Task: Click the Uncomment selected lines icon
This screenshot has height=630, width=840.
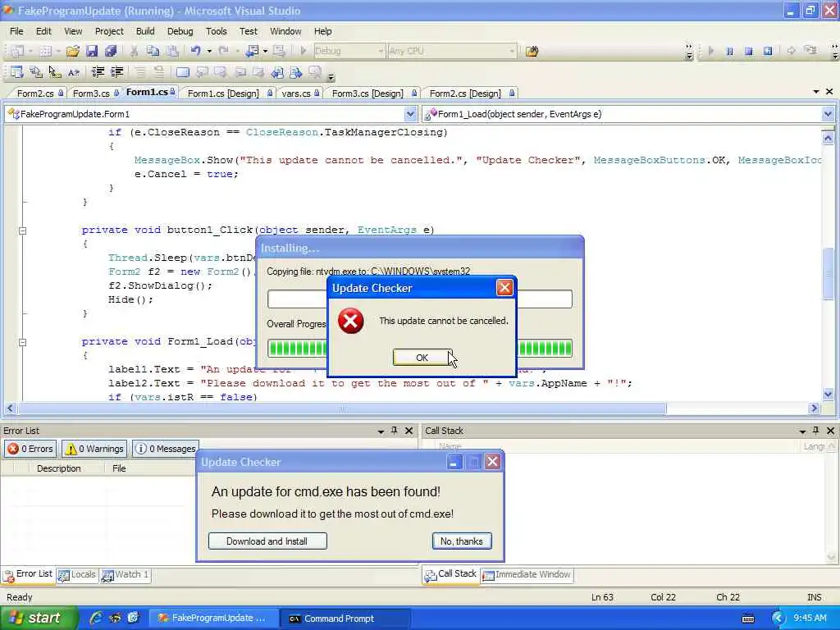Action: coord(159,72)
